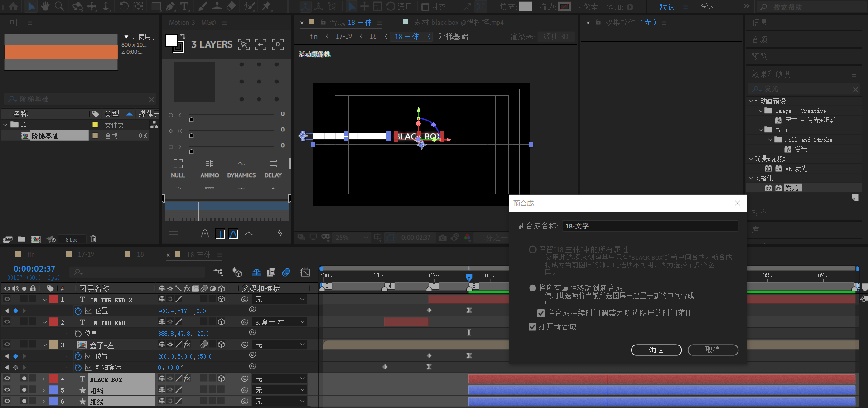The image size is (868, 408).
Task: Hide the IN THE END 2 layer
Action: 7,299
